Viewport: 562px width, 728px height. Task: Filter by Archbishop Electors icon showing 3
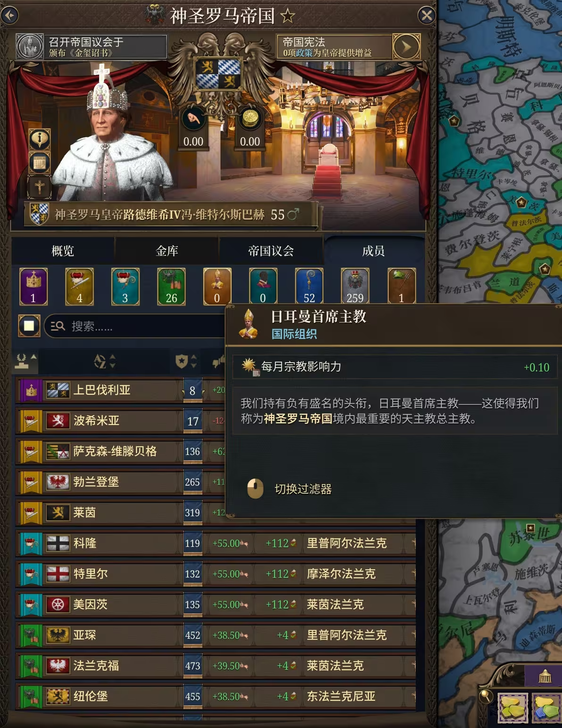[x=125, y=286]
